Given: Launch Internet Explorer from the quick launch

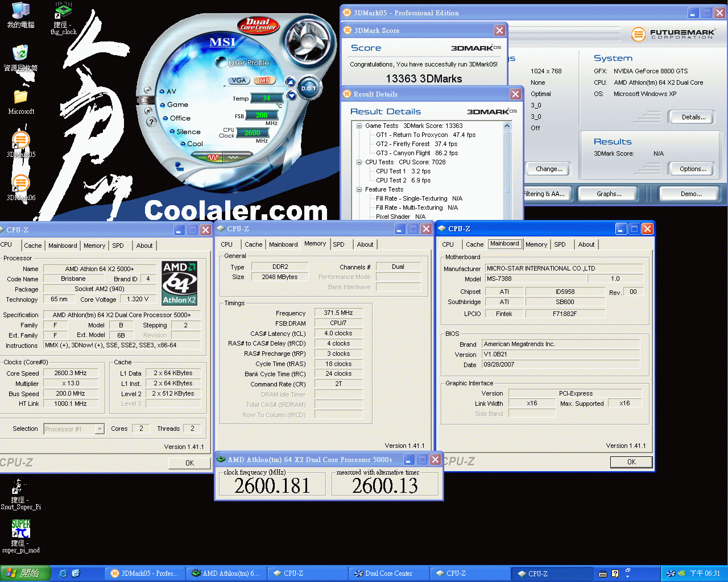Looking at the screenshot, I should point(63,573).
